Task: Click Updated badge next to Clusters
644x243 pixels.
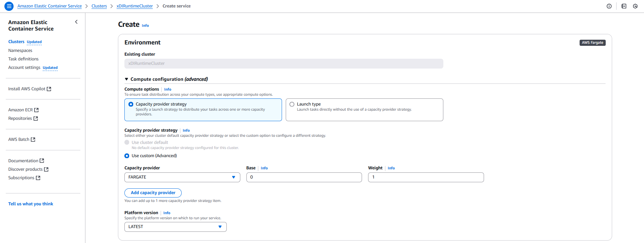Action: [x=34, y=42]
